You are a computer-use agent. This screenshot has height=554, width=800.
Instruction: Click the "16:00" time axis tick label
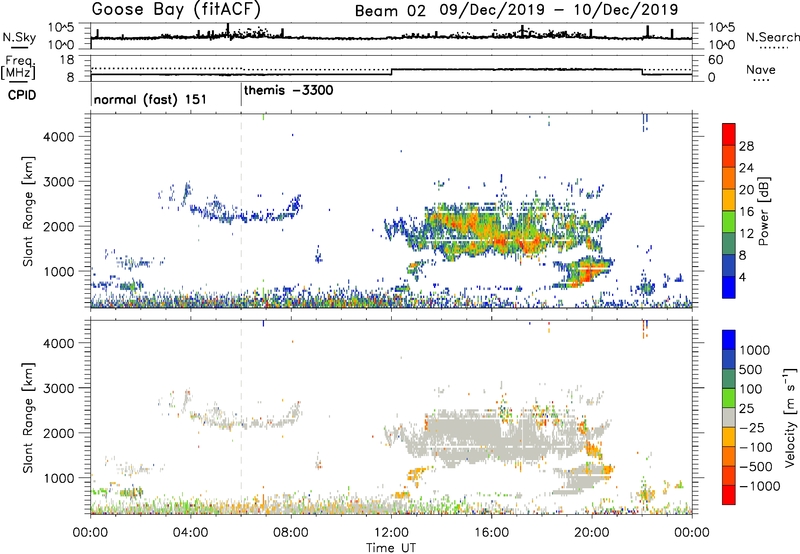click(491, 533)
